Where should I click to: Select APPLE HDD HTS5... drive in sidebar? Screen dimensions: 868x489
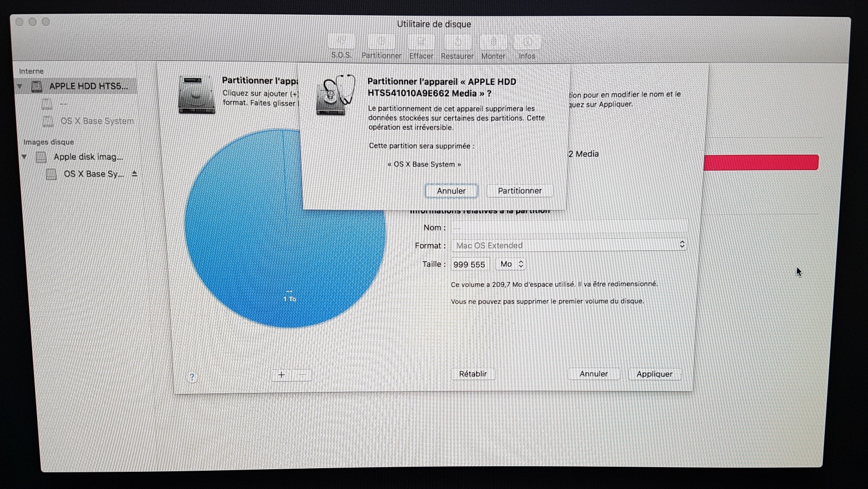[76, 86]
